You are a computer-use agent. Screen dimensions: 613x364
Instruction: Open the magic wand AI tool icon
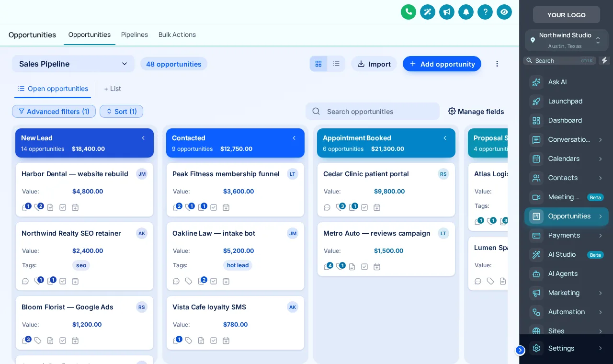pyautogui.click(x=428, y=12)
